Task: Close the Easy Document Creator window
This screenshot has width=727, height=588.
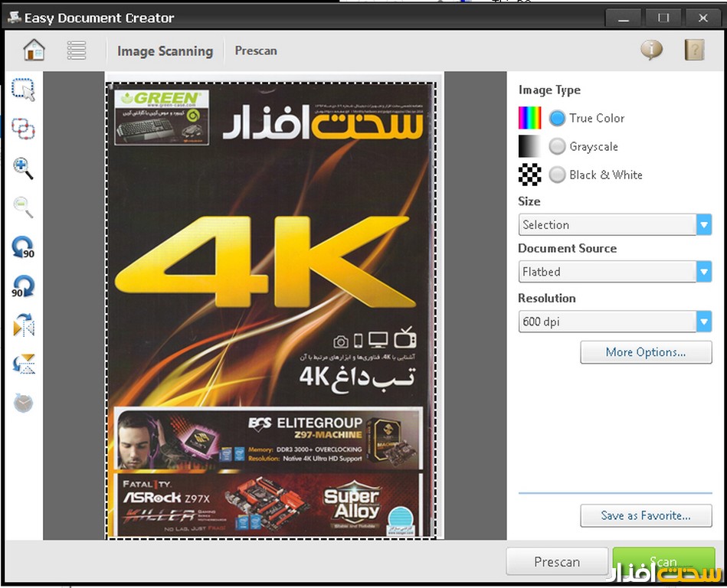Action: (703, 18)
